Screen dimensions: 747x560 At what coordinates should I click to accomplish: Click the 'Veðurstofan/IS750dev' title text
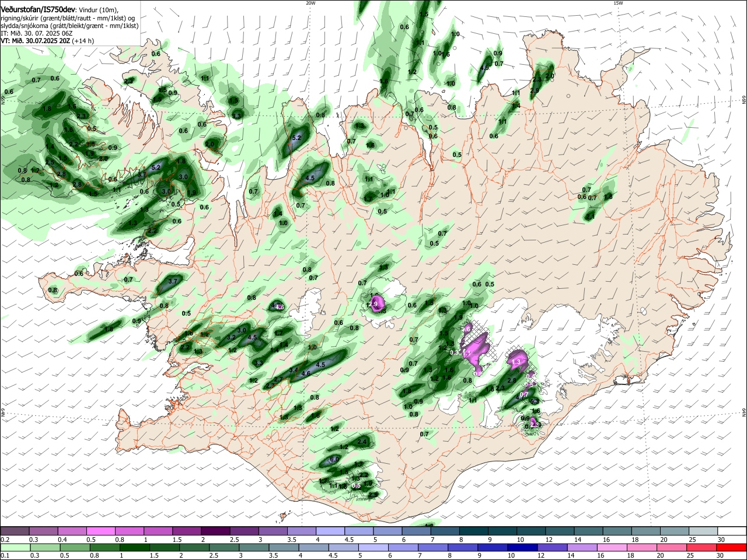coord(38,9)
